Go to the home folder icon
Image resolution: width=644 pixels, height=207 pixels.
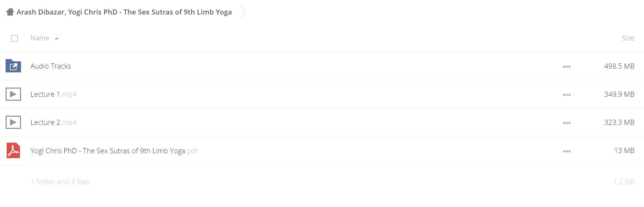click(10, 12)
